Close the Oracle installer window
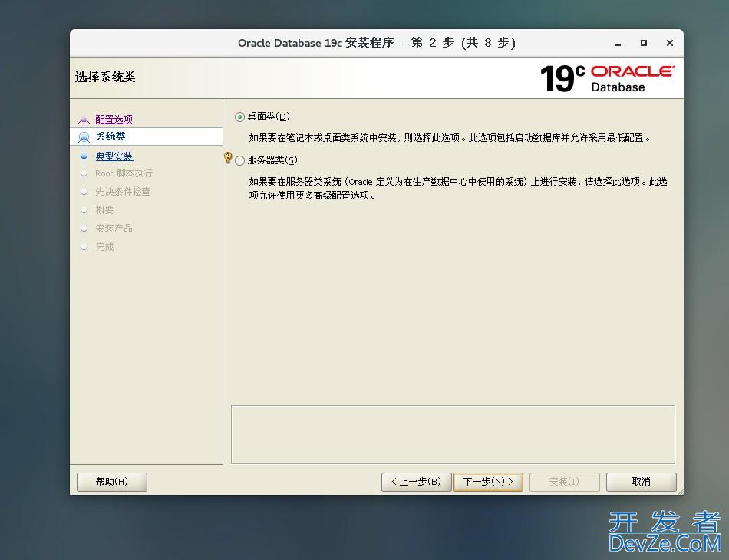This screenshot has height=560, width=729. coord(669,43)
